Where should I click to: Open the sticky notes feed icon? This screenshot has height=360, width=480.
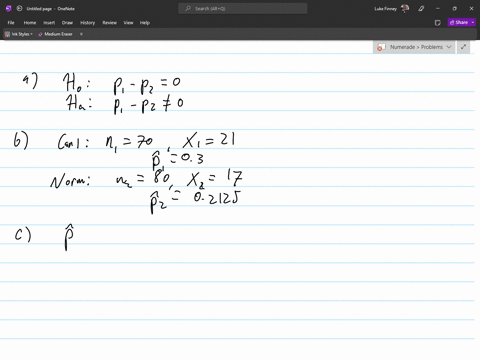(438, 23)
